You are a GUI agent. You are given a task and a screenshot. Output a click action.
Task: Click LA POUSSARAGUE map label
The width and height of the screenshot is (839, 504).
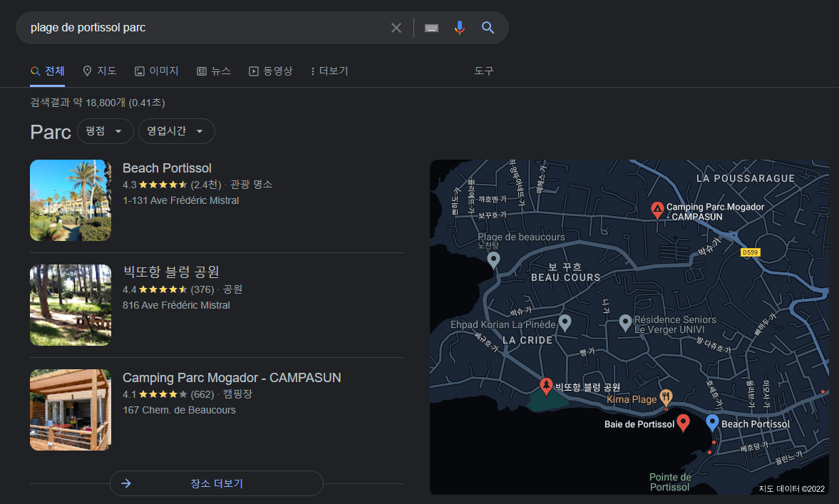[746, 178]
